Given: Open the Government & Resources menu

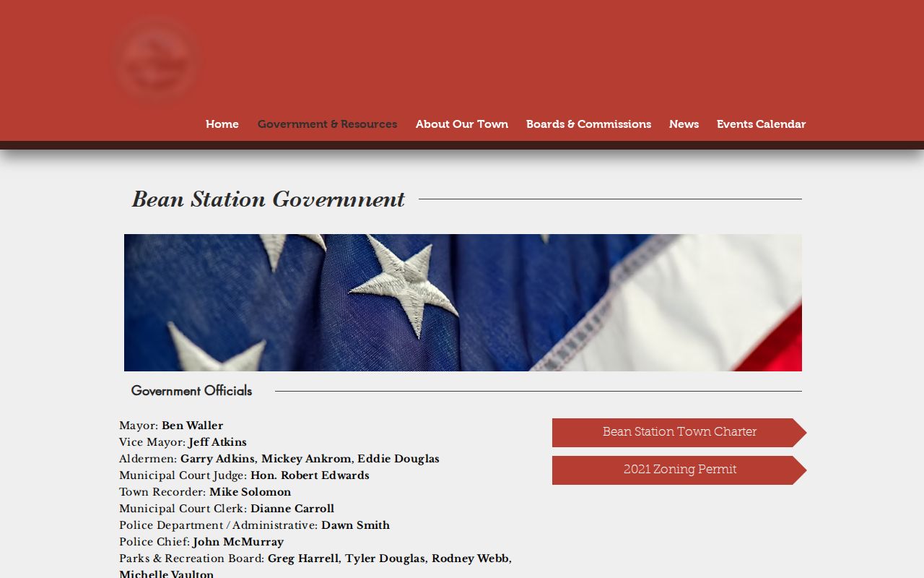Looking at the screenshot, I should point(327,124).
